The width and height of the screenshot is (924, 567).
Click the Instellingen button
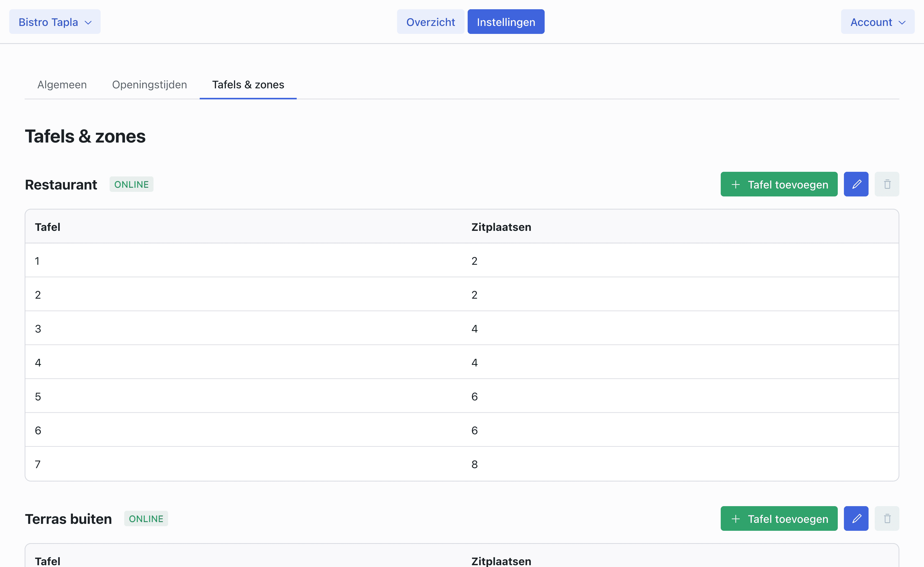pyautogui.click(x=505, y=22)
